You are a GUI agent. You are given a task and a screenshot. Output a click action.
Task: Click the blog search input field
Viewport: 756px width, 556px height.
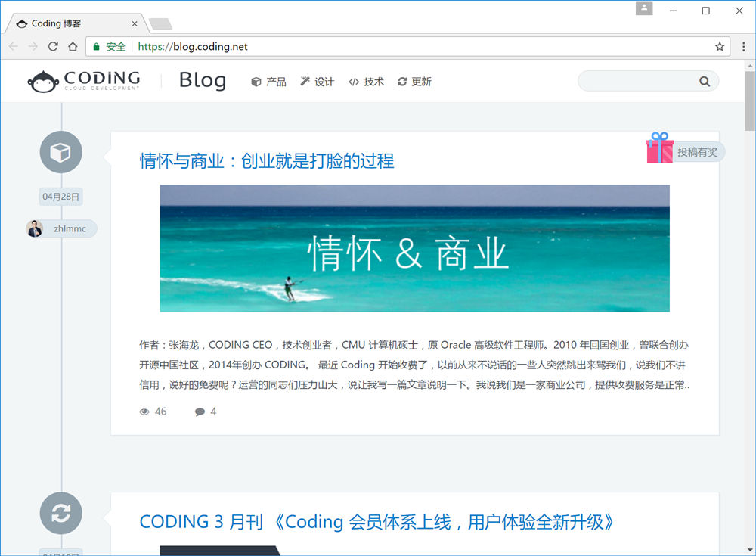tap(637, 82)
